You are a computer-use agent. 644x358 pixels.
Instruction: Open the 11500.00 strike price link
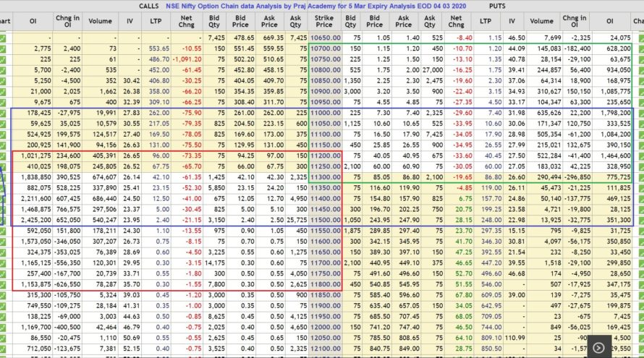coord(326,220)
